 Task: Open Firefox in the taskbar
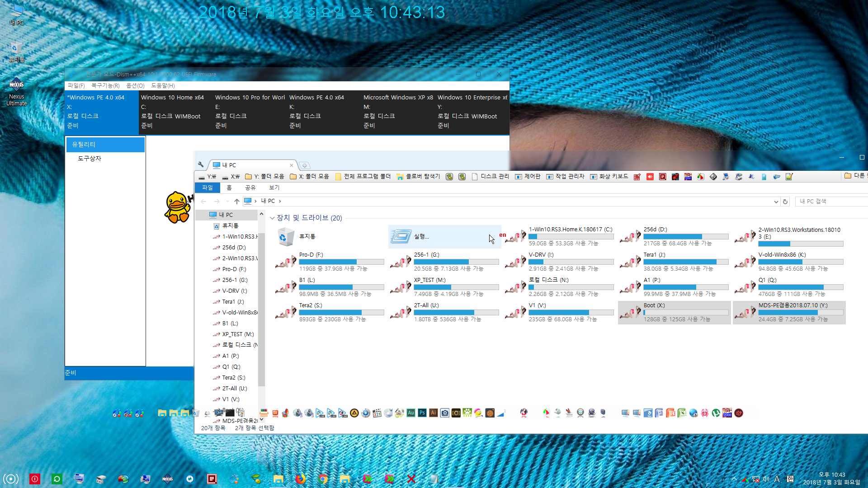click(300, 479)
